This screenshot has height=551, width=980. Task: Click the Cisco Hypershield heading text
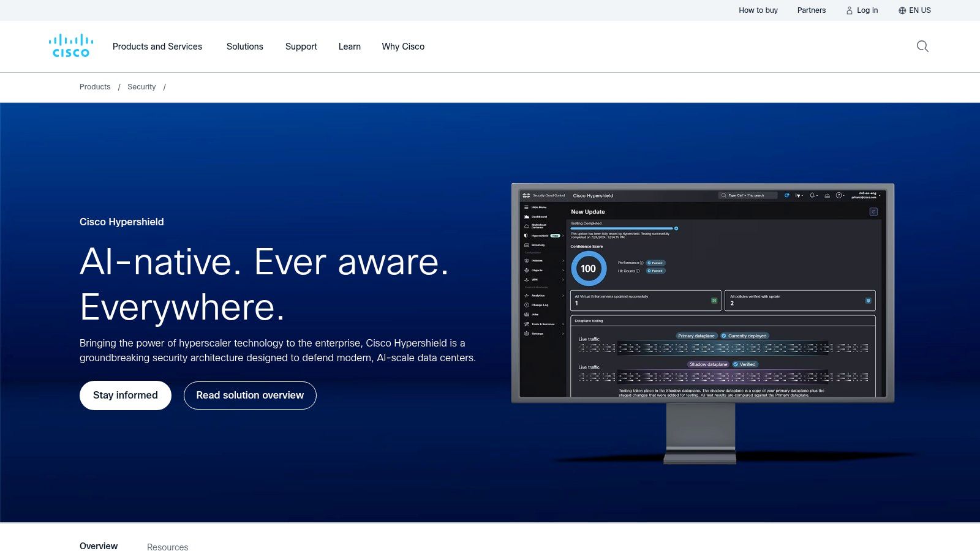[x=122, y=222]
